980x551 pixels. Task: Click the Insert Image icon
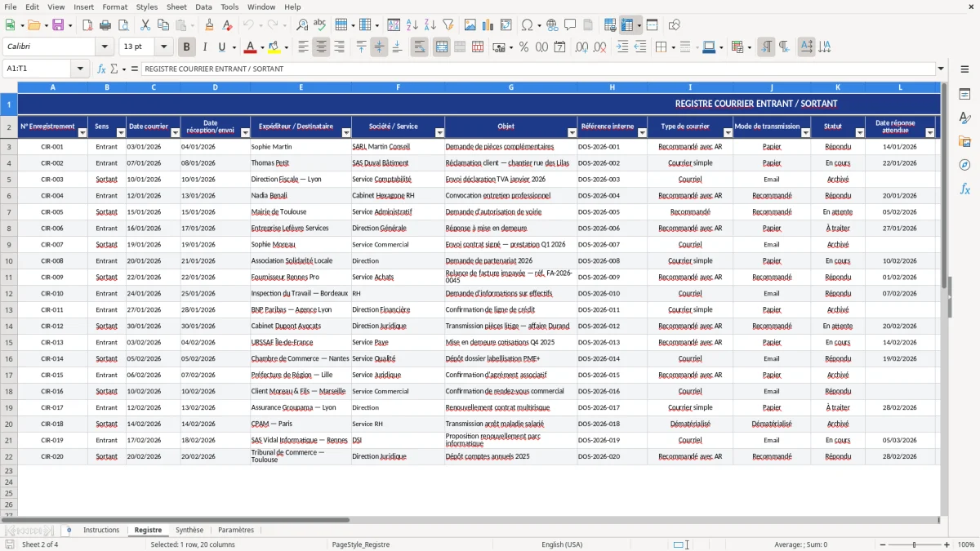[x=470, y=25]
